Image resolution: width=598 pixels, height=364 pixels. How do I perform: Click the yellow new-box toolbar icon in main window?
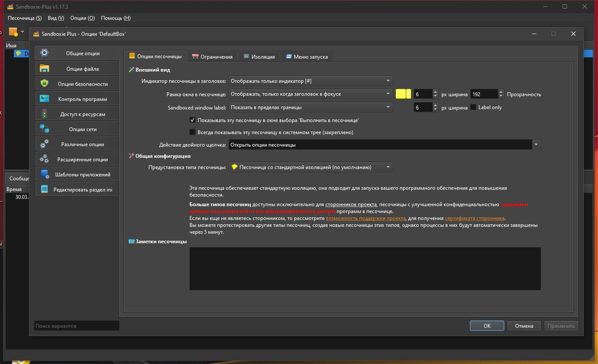[x=13, y=32]
